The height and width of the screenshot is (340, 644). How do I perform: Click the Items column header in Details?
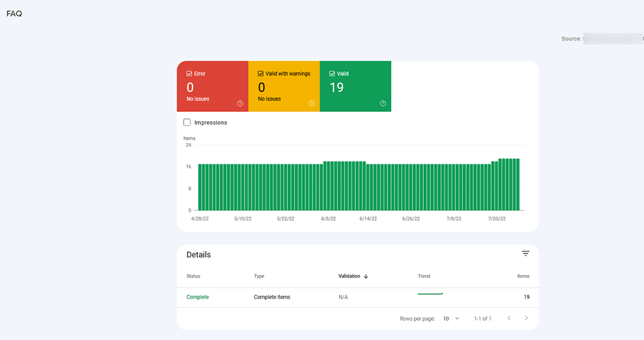tap(523, 276)
